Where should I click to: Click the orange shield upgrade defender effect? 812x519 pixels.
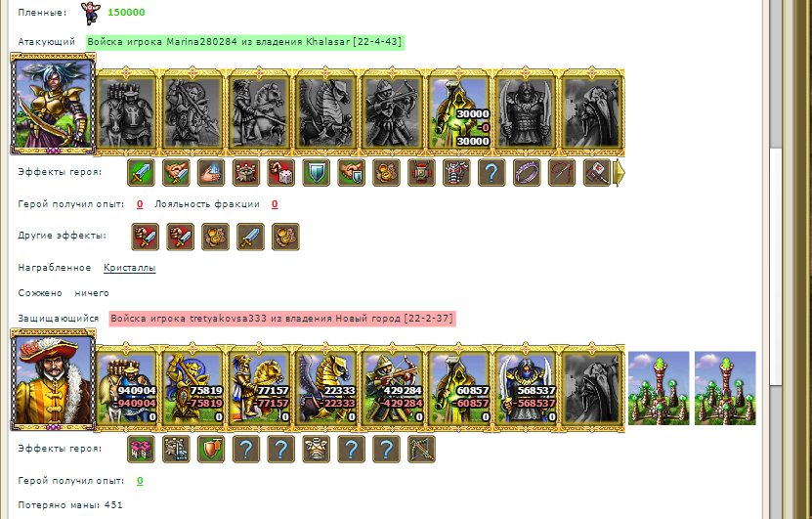[211, 449]
